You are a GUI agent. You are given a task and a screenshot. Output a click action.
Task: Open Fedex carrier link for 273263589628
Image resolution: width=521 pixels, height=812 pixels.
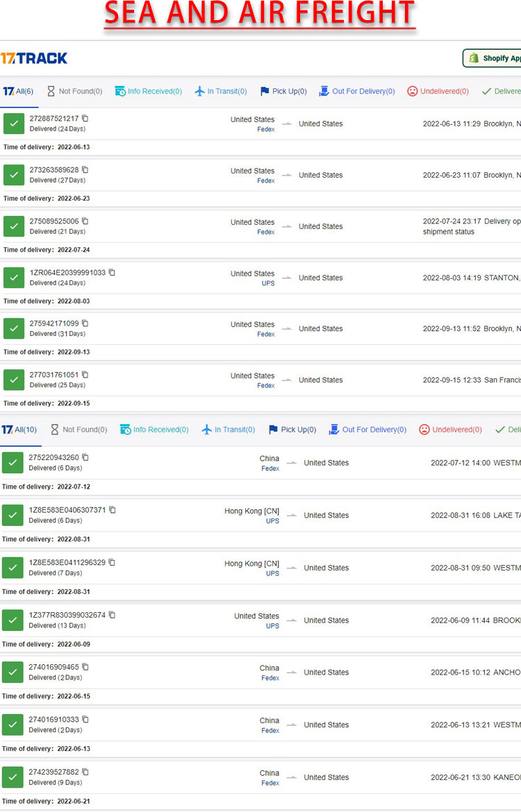pyautogui.click(x=266, y=180)
